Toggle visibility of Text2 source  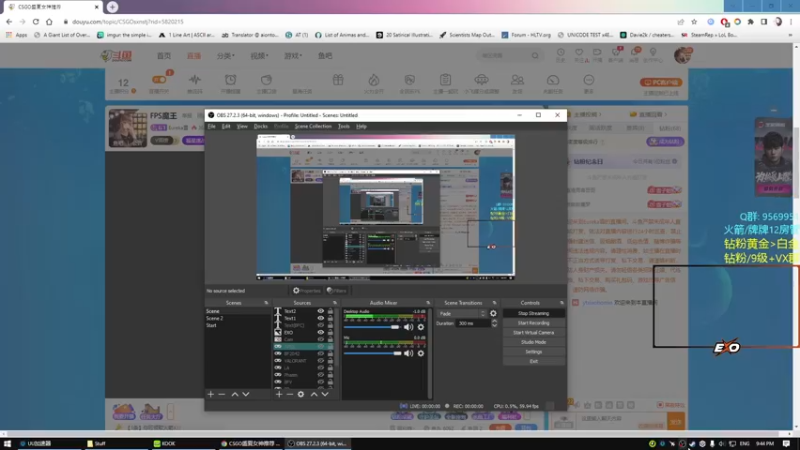point(320,311)
